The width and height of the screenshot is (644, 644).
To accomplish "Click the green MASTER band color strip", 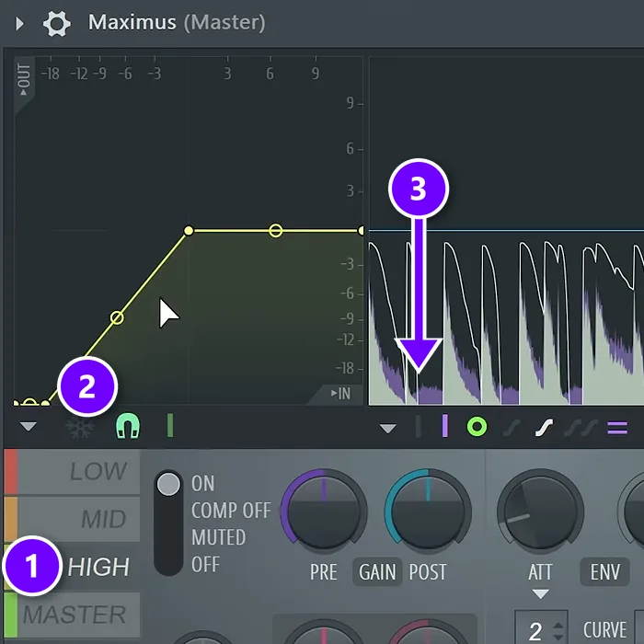I will [x=11, y=615].
